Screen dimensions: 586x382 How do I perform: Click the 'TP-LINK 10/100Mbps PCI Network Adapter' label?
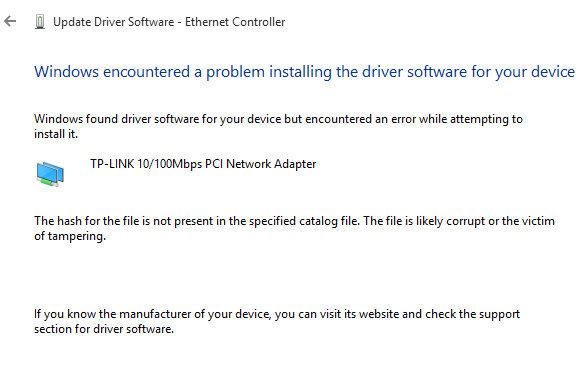click(x=203, y=164)
